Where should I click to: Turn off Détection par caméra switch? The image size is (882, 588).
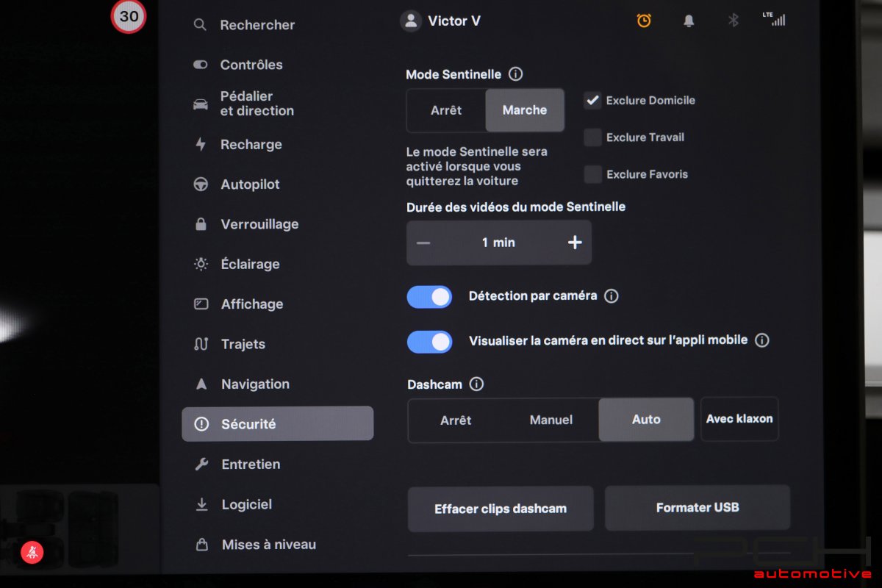429,297
